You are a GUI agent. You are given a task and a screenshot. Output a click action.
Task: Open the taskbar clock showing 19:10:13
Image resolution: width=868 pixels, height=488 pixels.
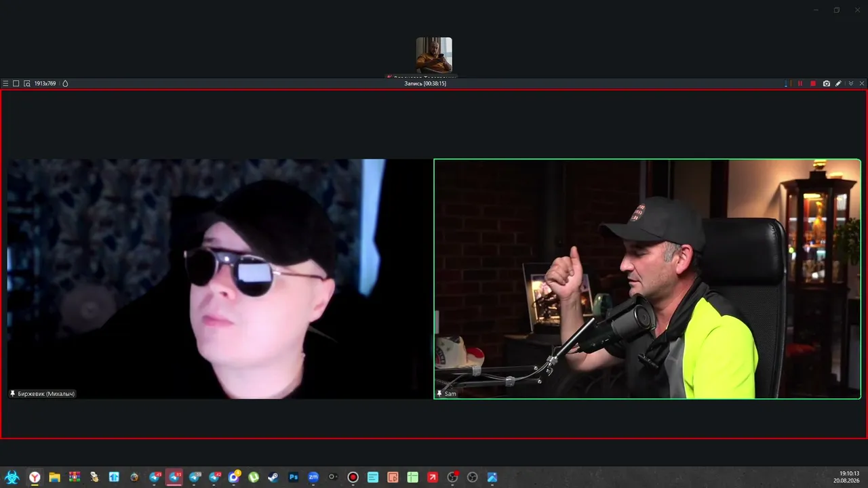849,473
